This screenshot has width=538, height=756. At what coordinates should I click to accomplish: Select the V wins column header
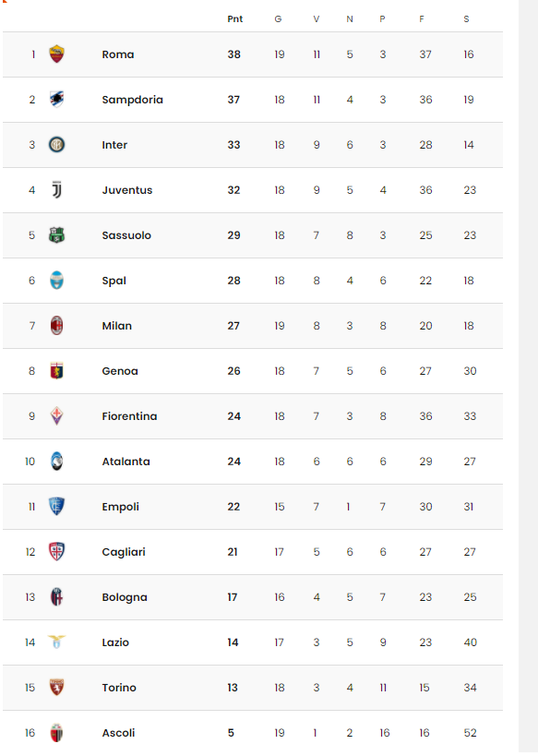point(317,18)
